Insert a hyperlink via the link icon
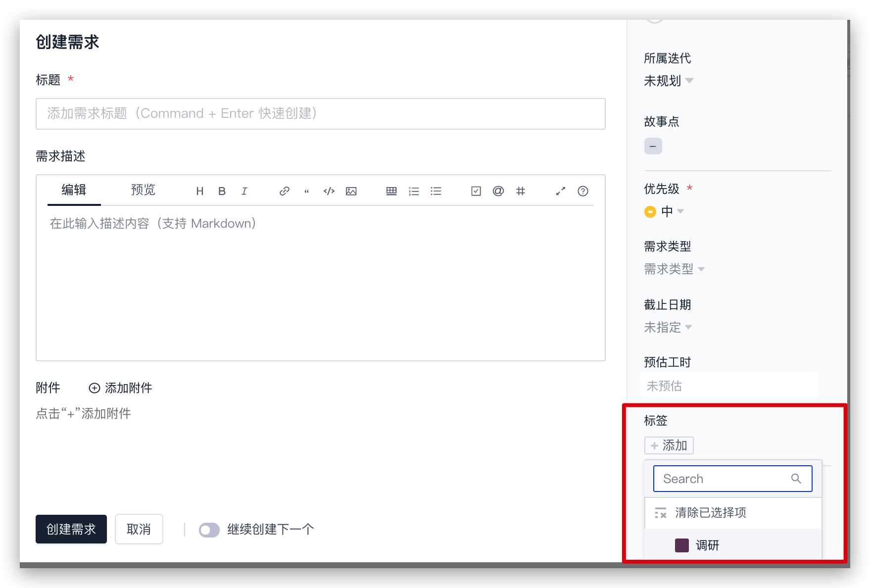This screenshot has height=588, width=870. click(284, 191)
